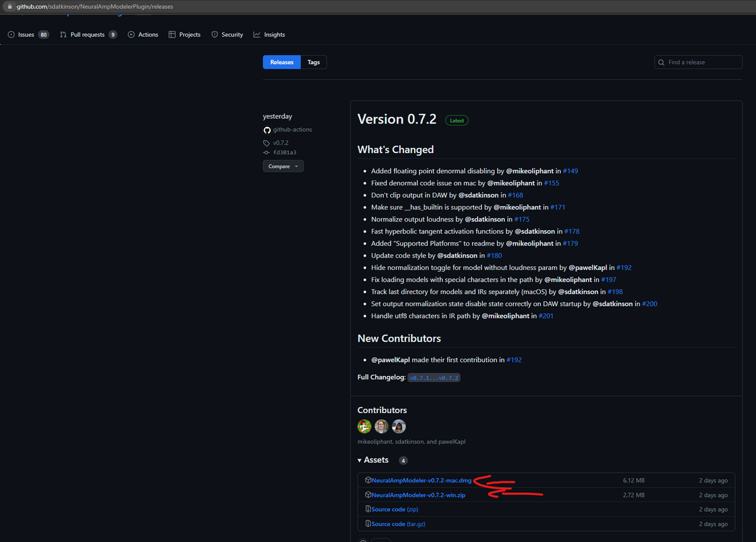The height and width of the screenshot is (542, 756).
Task: Open pull request #149
Action: tap(570, 171)
